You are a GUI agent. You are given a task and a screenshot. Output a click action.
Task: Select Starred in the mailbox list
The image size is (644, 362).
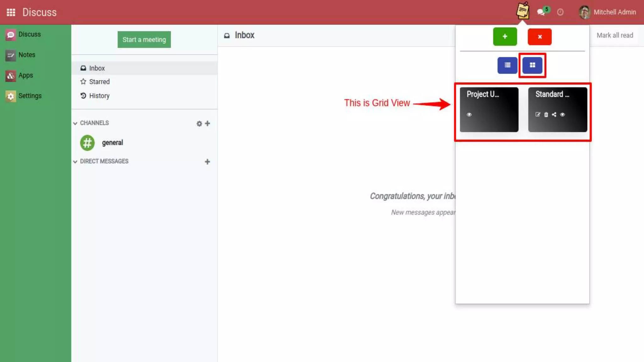(x=99, y=82)
